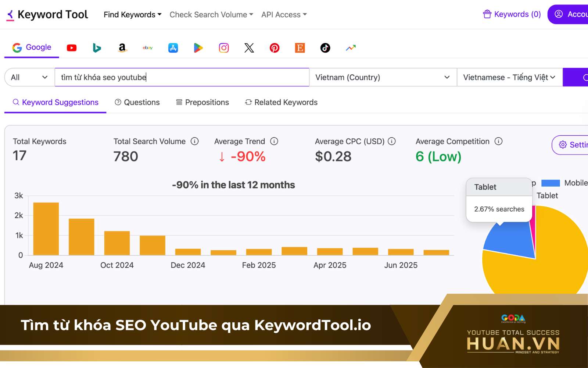Open the Settings button
Viewport: 588px width, 368px height.
[570, 145]
